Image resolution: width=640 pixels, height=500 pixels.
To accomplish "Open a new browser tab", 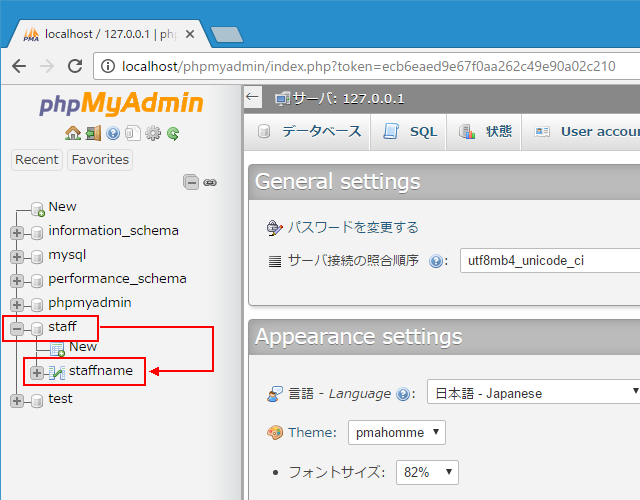I will [x=227, y=35].
